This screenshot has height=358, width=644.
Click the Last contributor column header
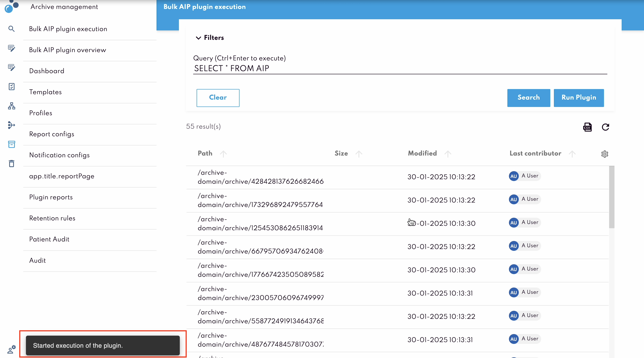click(x=535, y=153)
